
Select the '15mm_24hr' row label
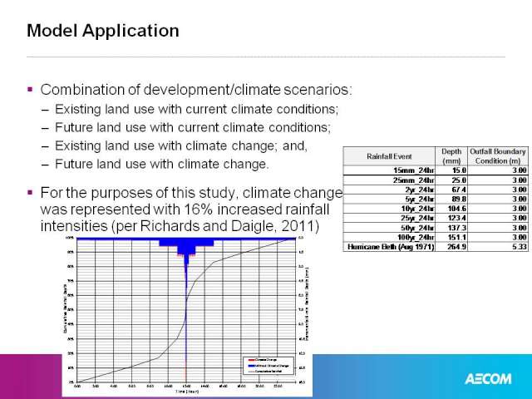[414, 170]
